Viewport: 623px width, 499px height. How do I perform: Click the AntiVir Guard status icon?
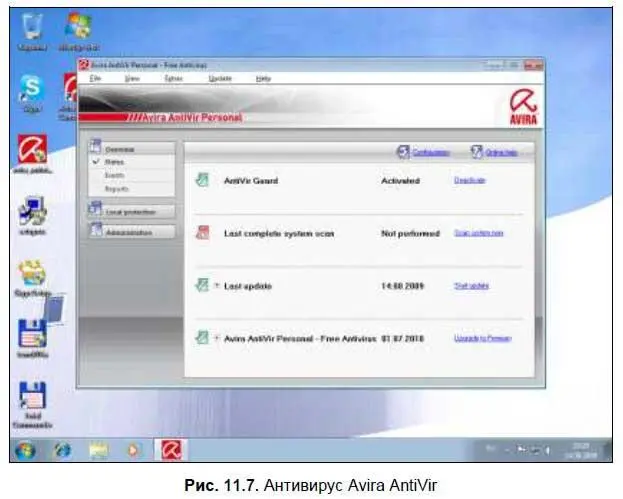[202, 180]
